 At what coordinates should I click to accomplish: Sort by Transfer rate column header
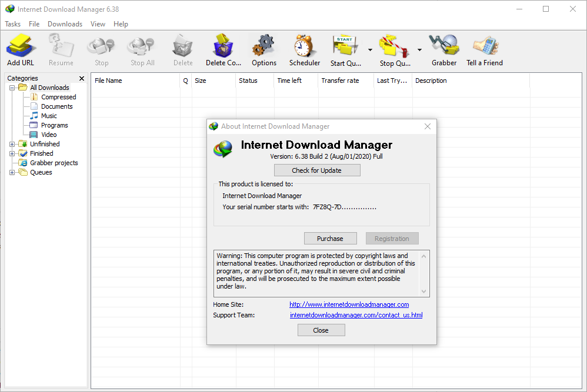point(346,81)
